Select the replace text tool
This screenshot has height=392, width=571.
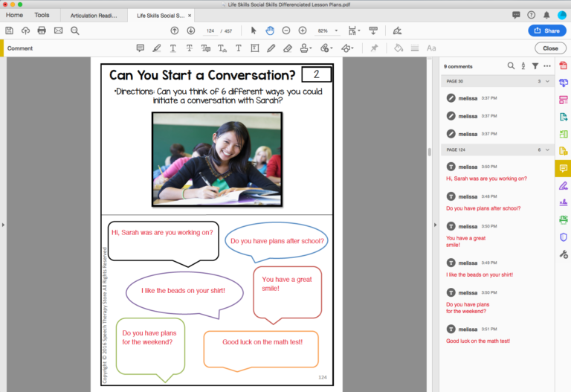206,48
